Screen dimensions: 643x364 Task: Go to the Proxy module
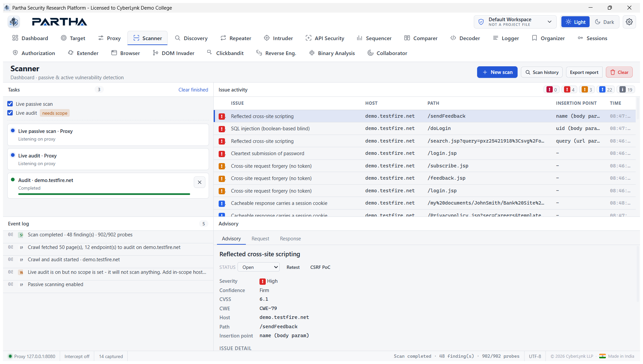109,38
